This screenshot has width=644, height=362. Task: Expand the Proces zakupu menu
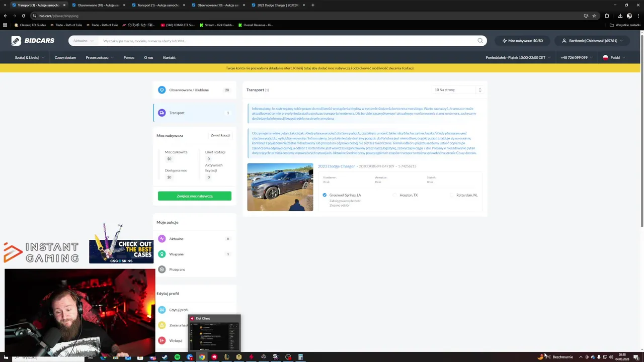point(100,57)
